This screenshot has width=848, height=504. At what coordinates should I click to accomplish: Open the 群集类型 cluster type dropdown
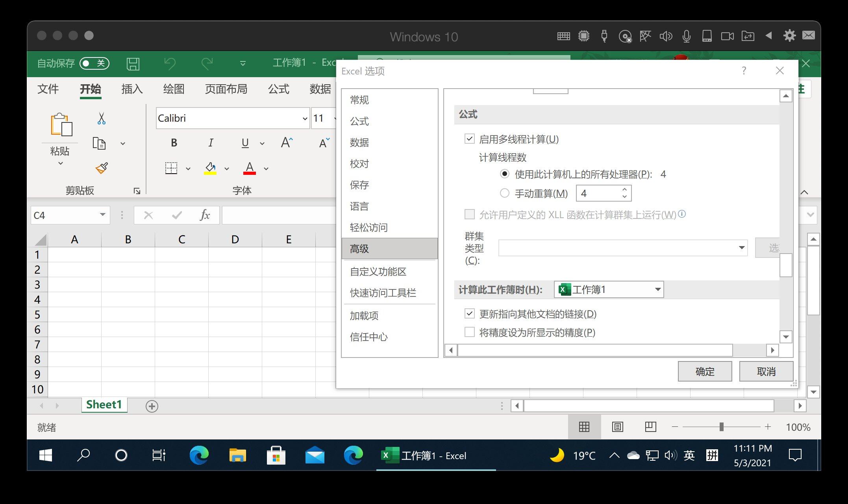tap(742, 248)
